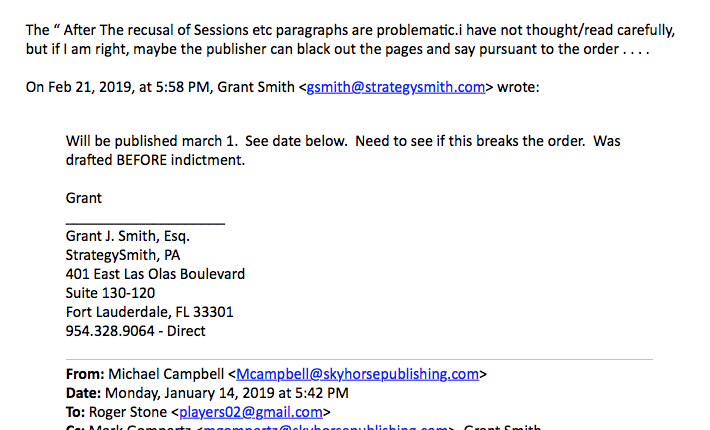Click the phone number 954.328.9064
Viewport: 710px width, 430px height.
tap(107, 331)
